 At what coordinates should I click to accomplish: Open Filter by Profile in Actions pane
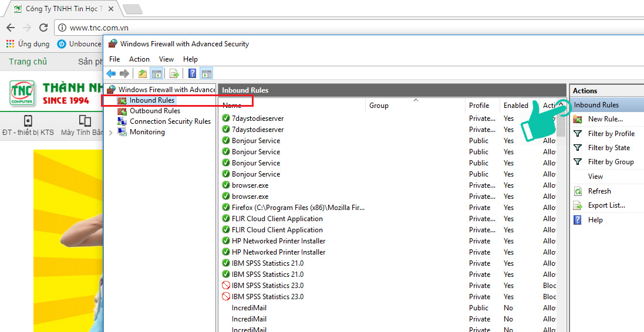(x=611, y=133)
